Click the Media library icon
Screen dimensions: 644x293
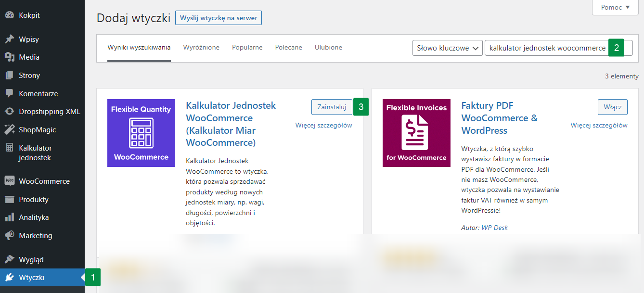pos(10,57)
